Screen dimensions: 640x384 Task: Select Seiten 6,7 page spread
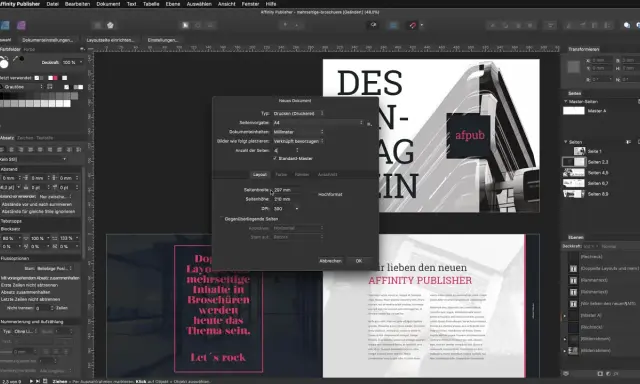click(573, 183)
